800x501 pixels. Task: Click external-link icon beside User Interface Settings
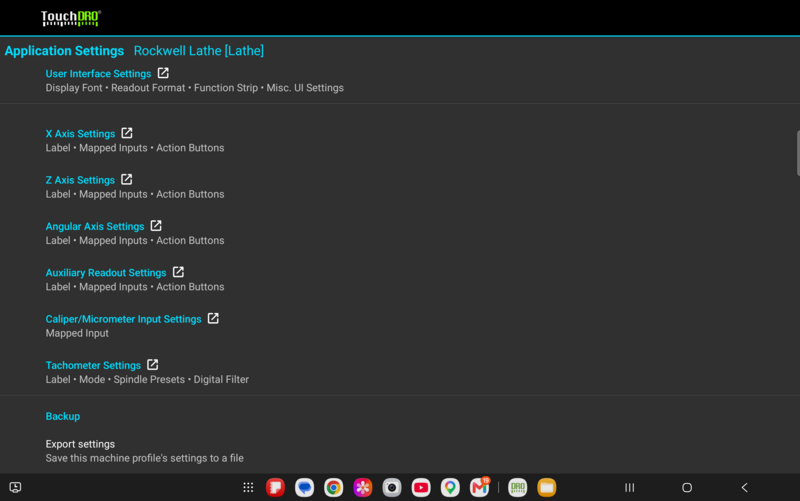pyautogui.click(x=163, y=73)
